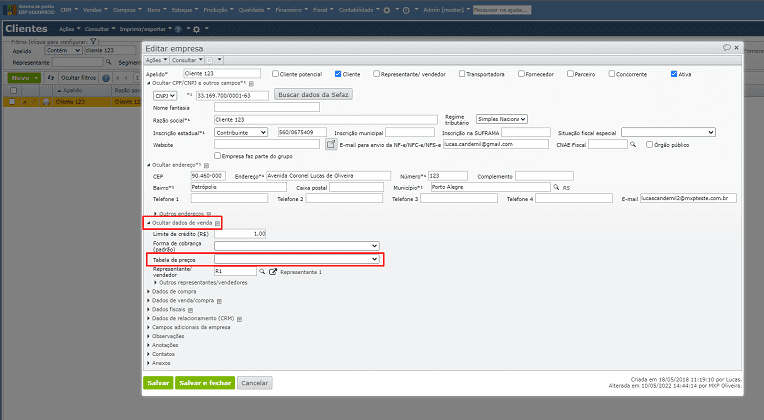Viewport: 764px width, 420px height.
Task: Click small icon beside Dados de venda/compra
Action: click(x=219, y=301)
